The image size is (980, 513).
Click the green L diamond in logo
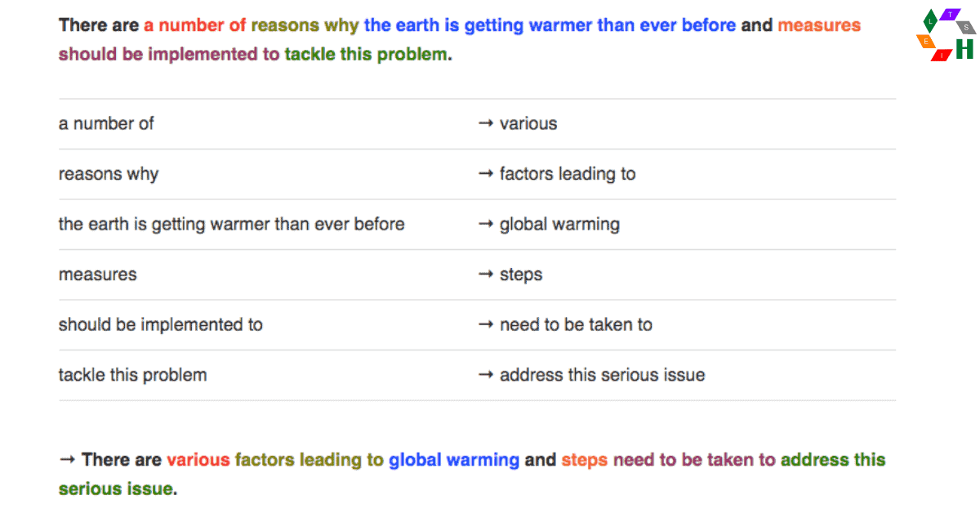coord(930,21)
